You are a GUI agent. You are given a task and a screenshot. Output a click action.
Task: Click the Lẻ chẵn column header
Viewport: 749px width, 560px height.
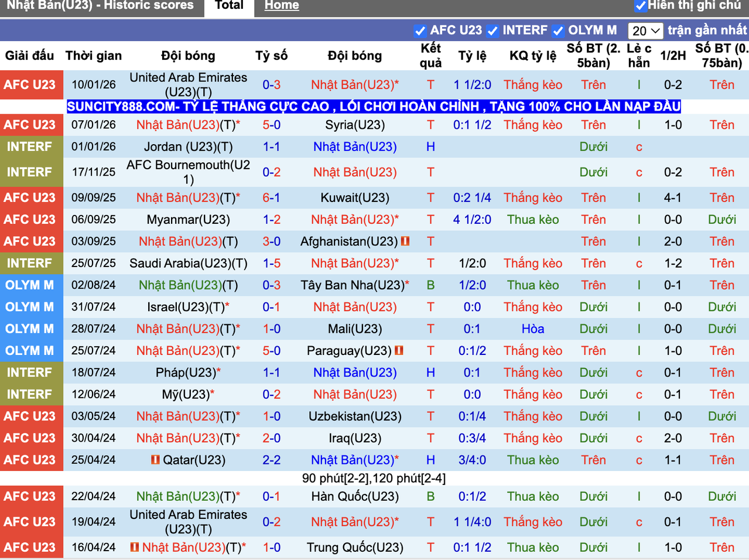coord(639,56)
